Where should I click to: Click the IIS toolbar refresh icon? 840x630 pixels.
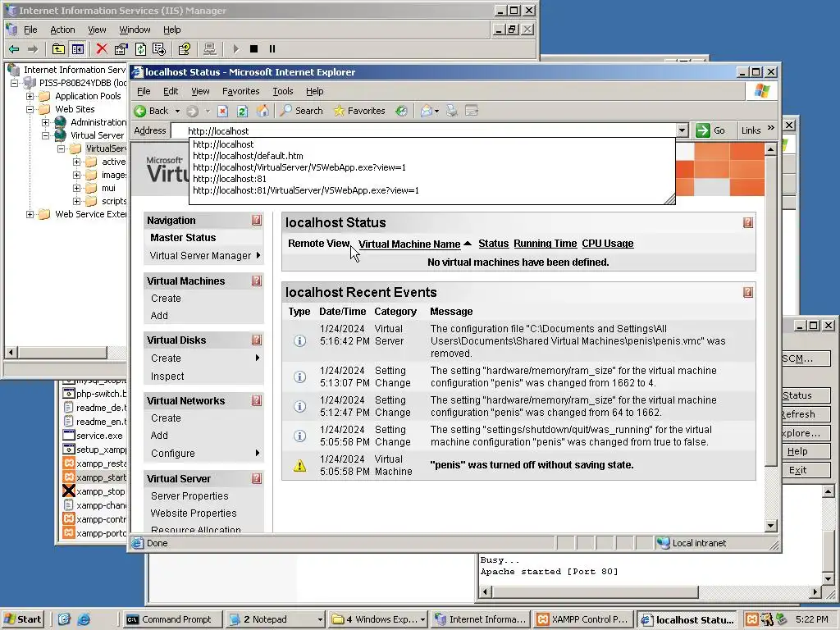(x=140, y=49)
